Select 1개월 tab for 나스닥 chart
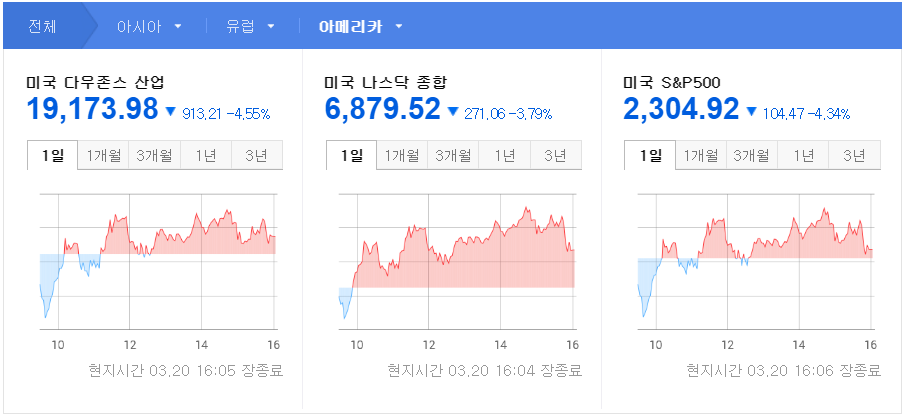This screenshot has height=418, width=906. (x=402, y=155)
